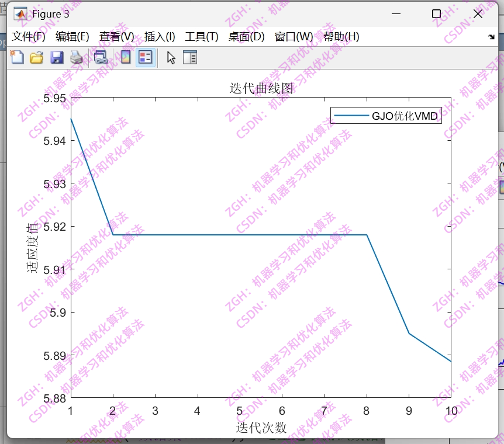
Task: Open the 工具(T) menu
Action: click(x=202, y=37)
